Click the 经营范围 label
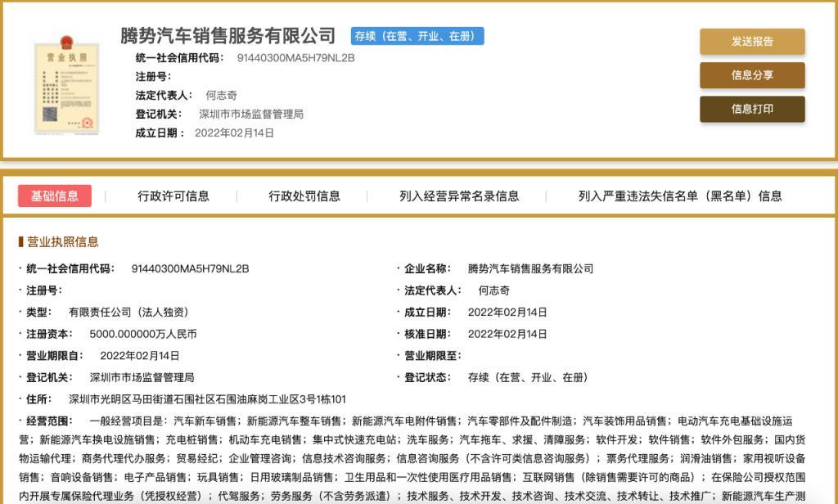Image resolution: width=838 pixels, height=504 pixels. [x=49, y=421]
